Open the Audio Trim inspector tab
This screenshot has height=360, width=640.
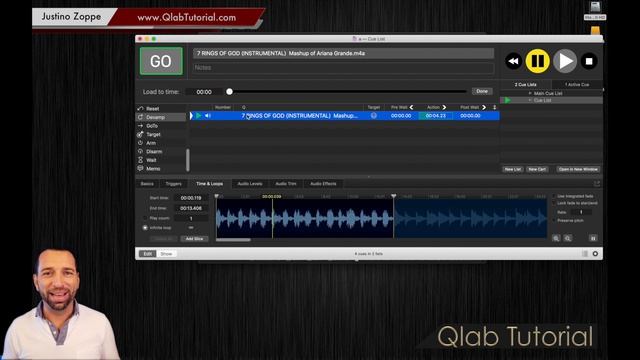[286, 184]
